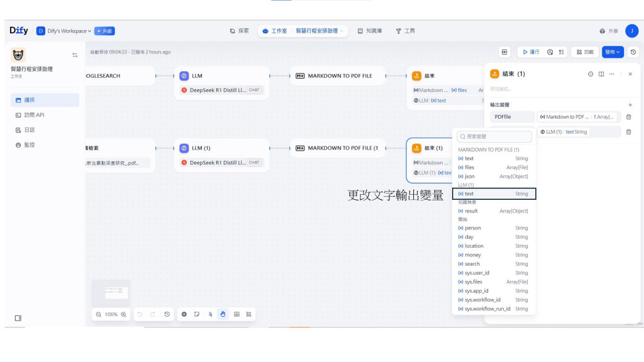
Task: Add an output variable with the plus icon
Action: [630, 105]
